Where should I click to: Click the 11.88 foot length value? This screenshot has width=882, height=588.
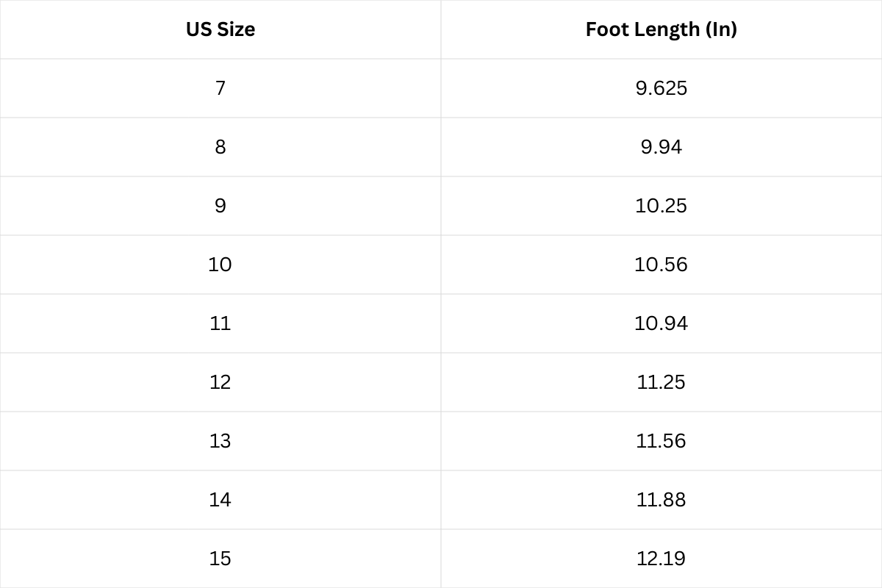[x=661, y=500]
